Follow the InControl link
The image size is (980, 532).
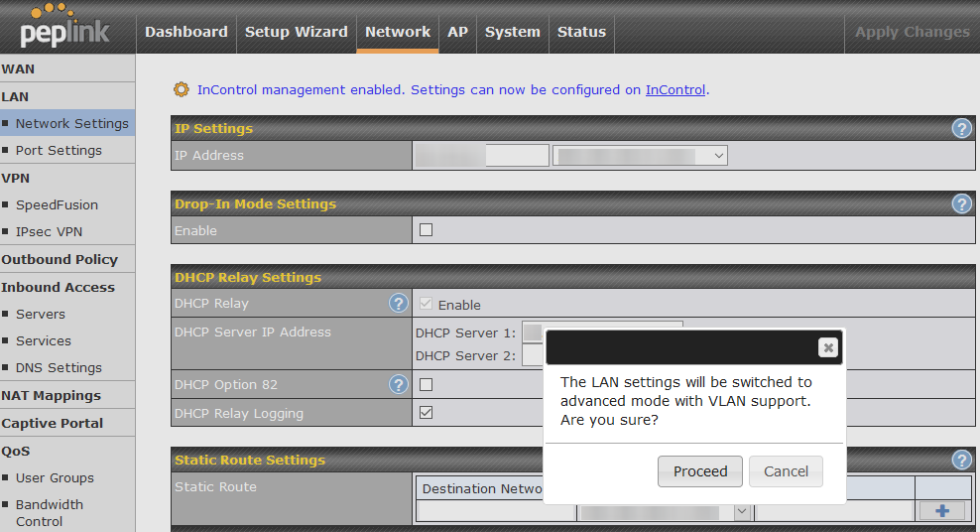pyautogui.click(x=674, y=89)
